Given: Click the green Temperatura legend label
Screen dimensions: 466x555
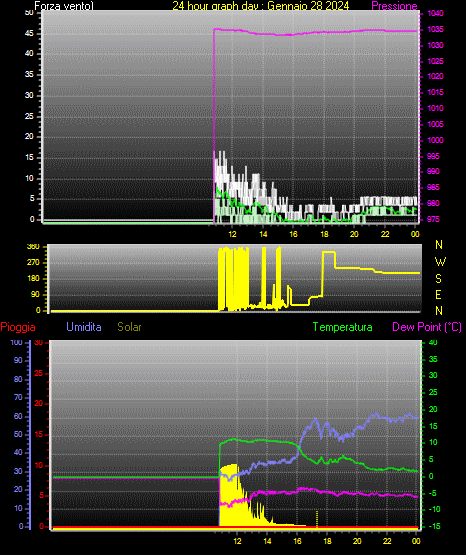Looking at the screenshot, I should tap(343, 327).
